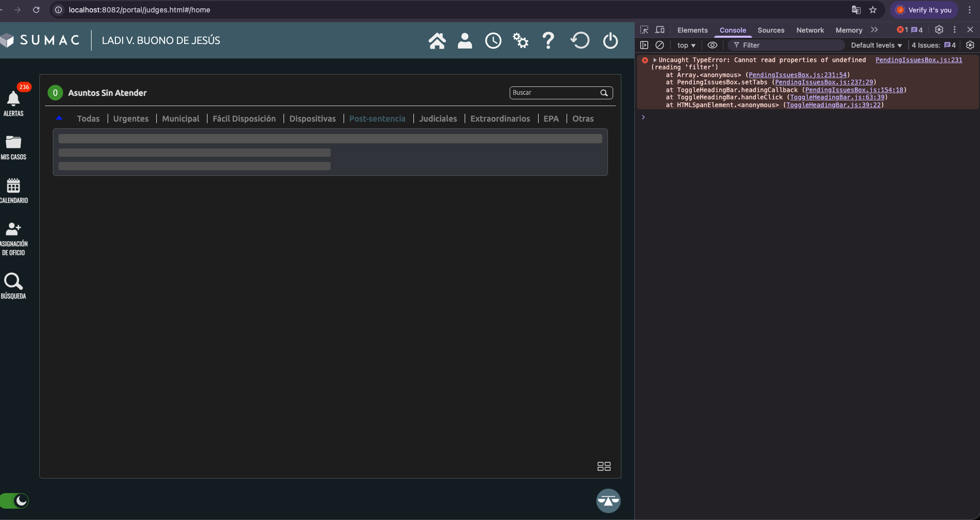Switch to the Network tab in DevTools
This screenshot has width=980, height=520.
click(810, 30)
